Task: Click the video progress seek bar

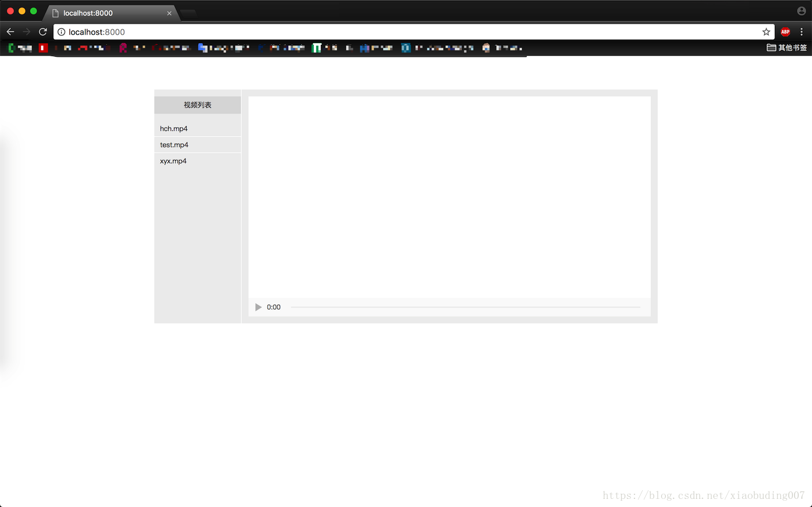Action: pyautogui.click(x=465, y=307)
